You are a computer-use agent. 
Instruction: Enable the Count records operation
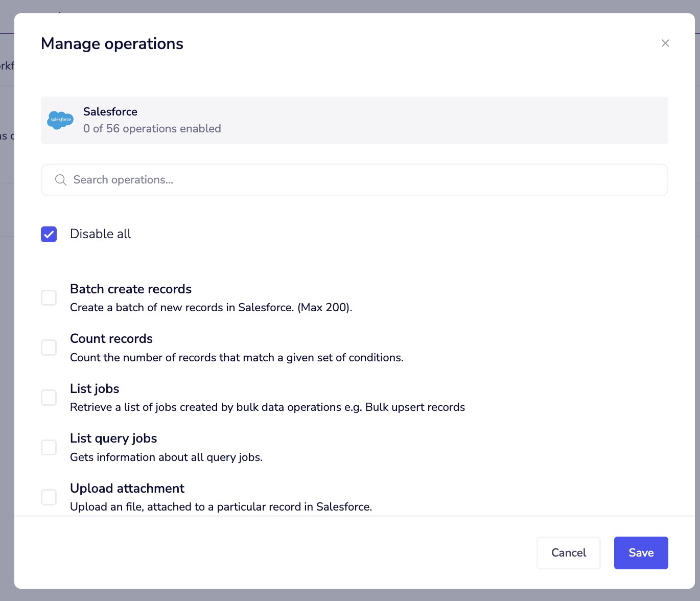coord(49,347)
